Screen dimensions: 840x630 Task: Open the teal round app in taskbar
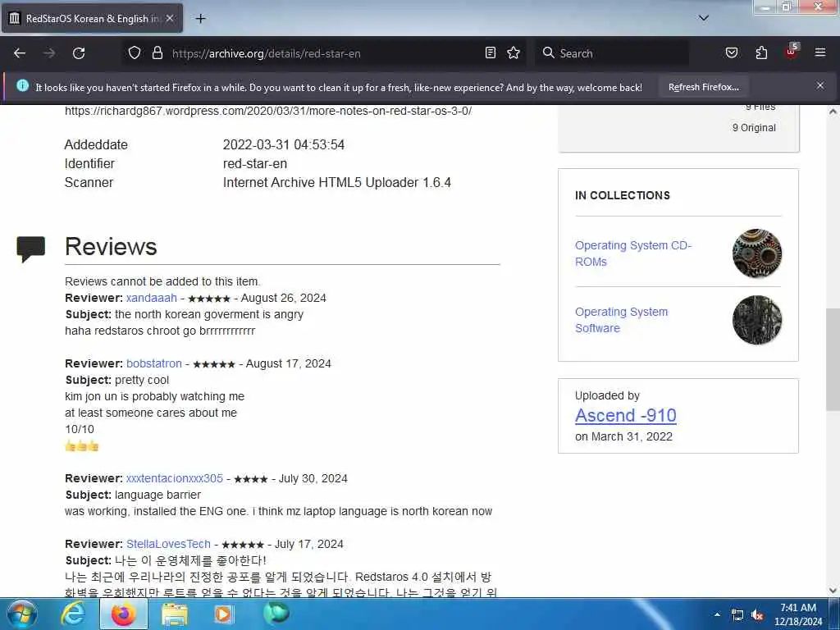point(276,614)
